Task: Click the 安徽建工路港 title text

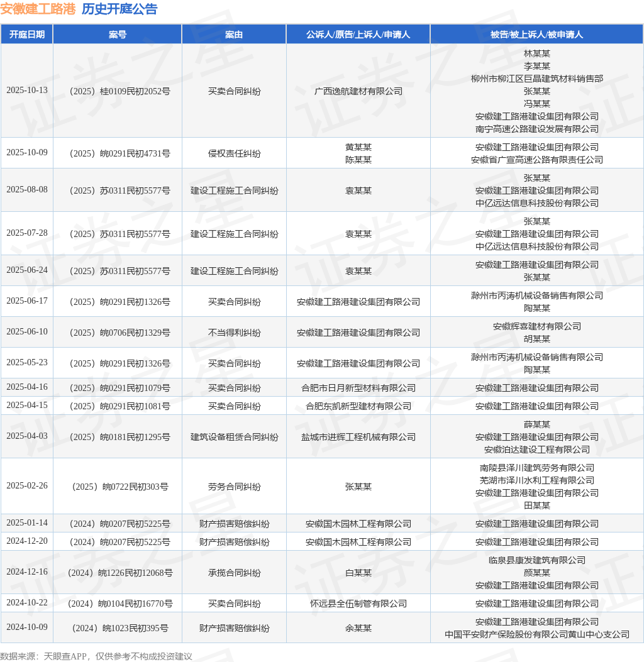Action: pyautogui.click(x=38, y=9)
